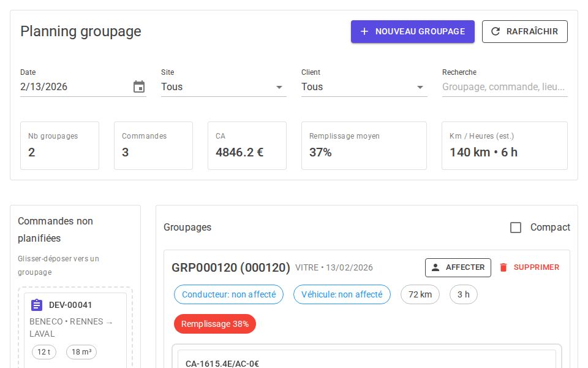Open the Client dropdown showing Tous
This screenshot has height=368, width=588.
(364, 86)
